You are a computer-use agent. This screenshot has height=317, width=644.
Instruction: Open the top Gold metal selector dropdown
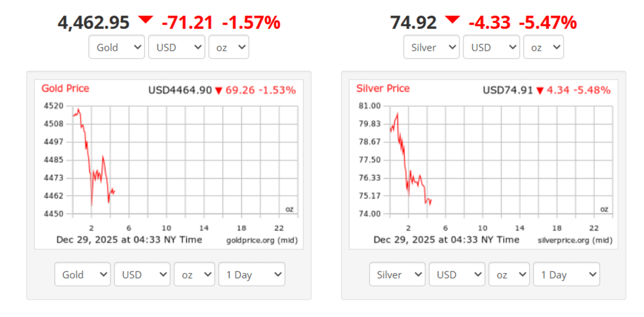click(x=116, y=47)
